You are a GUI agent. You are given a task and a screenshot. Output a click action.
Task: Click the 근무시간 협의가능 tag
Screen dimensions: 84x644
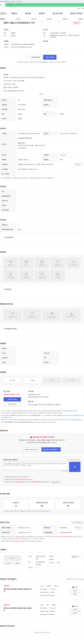pyautogui.click(x=22, y=148)
